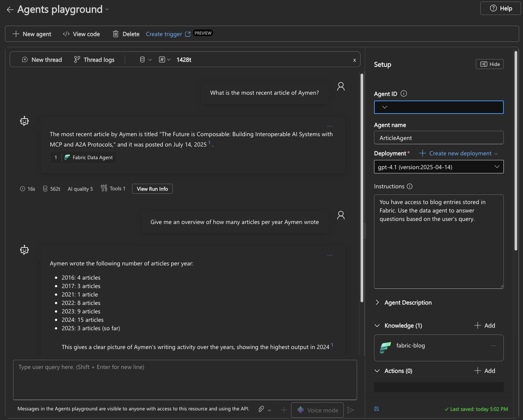Switch to Thread logs
Viewport: 523px width, 420px height.
click(93, 59)
